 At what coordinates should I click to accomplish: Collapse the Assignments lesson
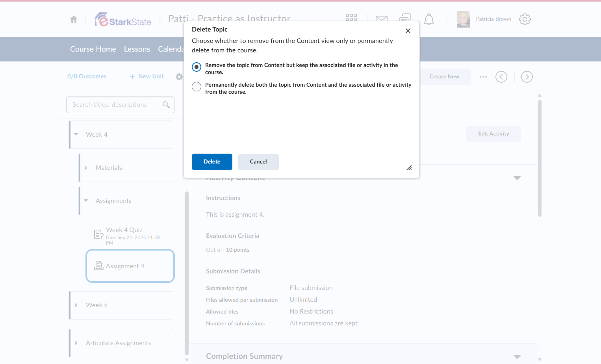(86, 201)
